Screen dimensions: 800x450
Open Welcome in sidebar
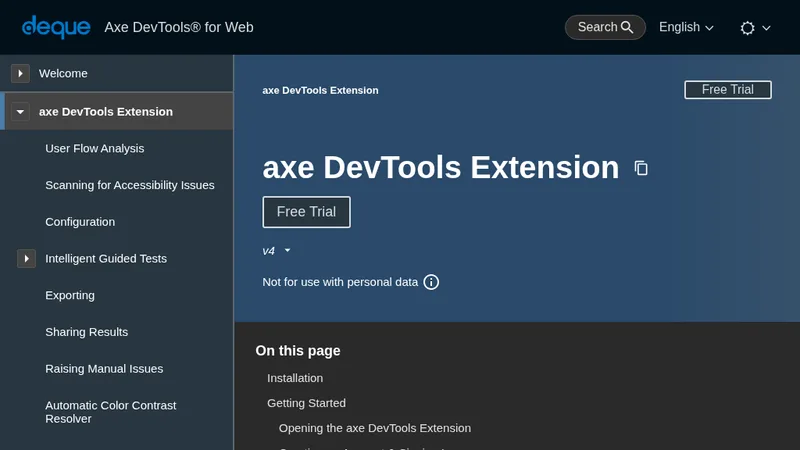click(x=63, y=73)
